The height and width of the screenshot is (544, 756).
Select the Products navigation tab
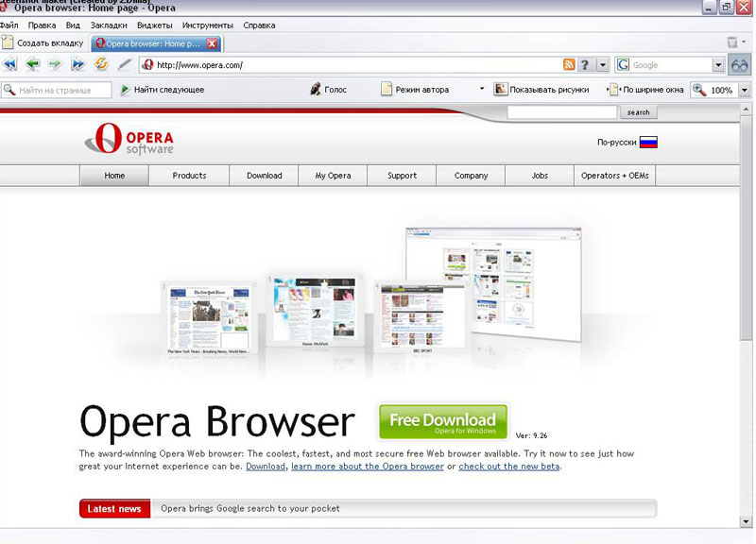(x=189, y=176)
